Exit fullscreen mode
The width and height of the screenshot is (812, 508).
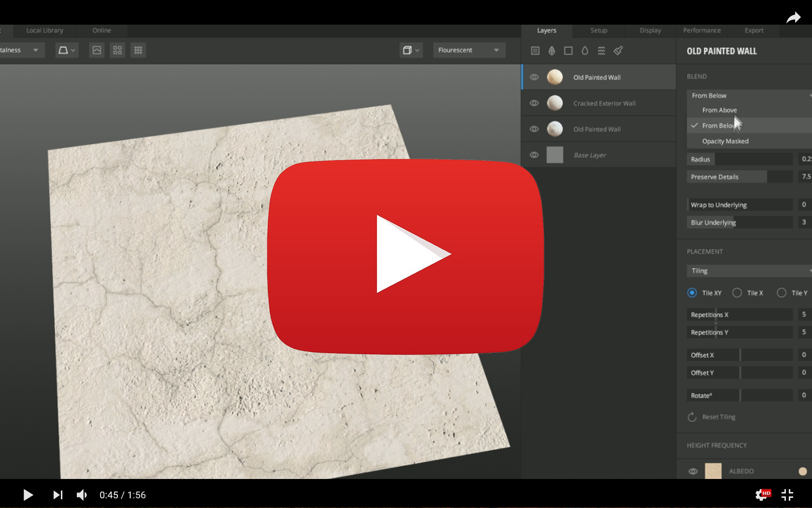click(787, 495)
